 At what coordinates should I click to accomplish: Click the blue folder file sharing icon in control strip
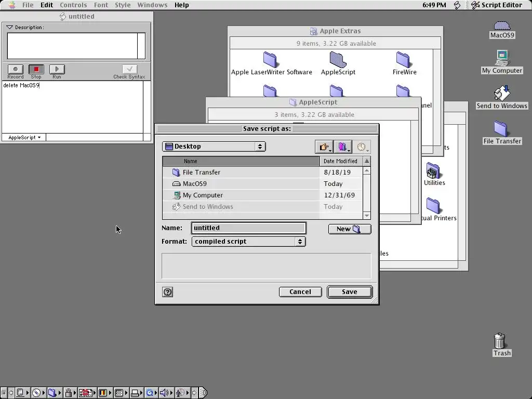pos(52,393)
